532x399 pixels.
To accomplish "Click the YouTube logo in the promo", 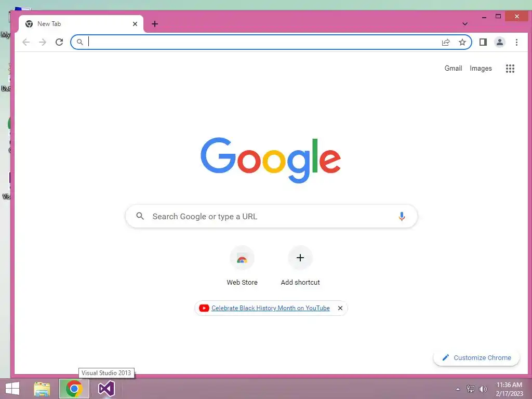I will 204,308.
